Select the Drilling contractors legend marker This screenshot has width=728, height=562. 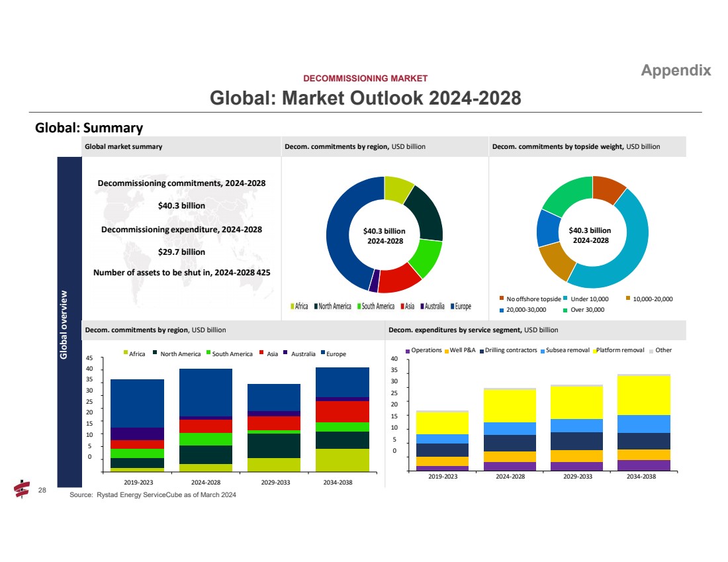click(482, 350)
